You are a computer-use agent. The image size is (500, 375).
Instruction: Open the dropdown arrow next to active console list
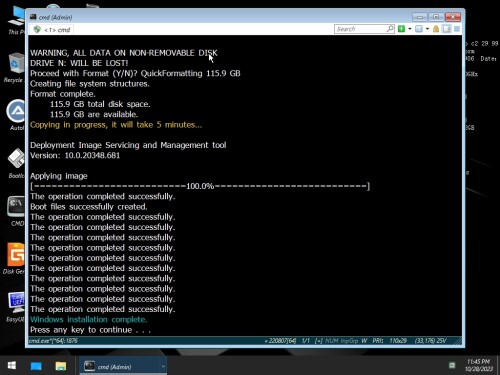427,29
